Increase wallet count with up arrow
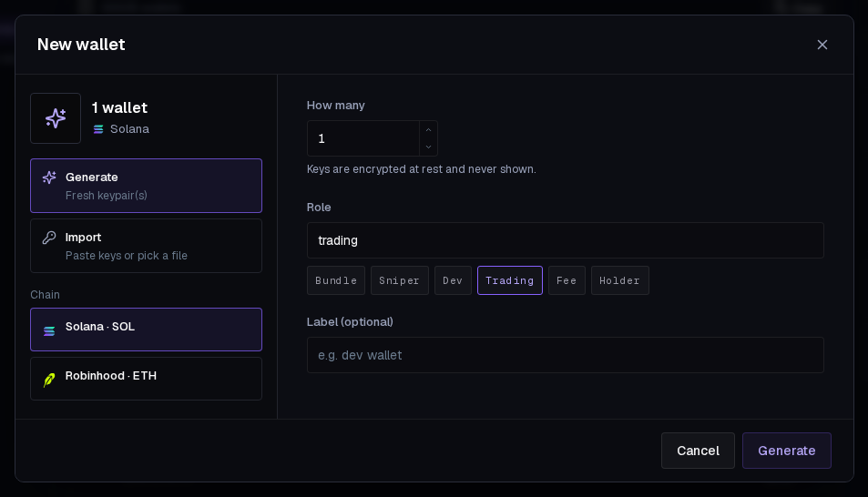Image resolution: width=868 pixels, height=497 pixels. 428,130
